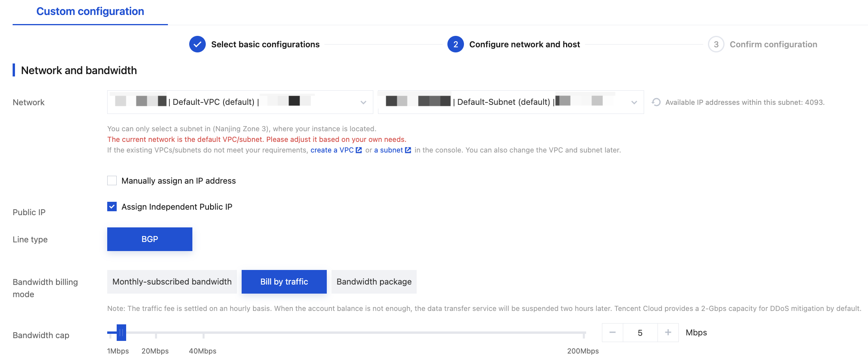Select Monthly-subscribed bandwidth billing mode
Screen dimensions: 868x361
(172, 282)
